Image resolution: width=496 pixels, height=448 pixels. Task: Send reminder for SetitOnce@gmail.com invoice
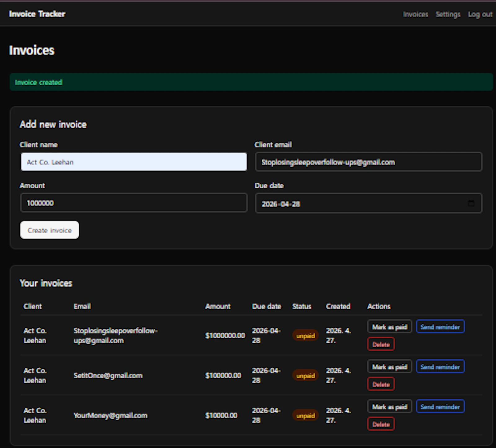(440, 367)
